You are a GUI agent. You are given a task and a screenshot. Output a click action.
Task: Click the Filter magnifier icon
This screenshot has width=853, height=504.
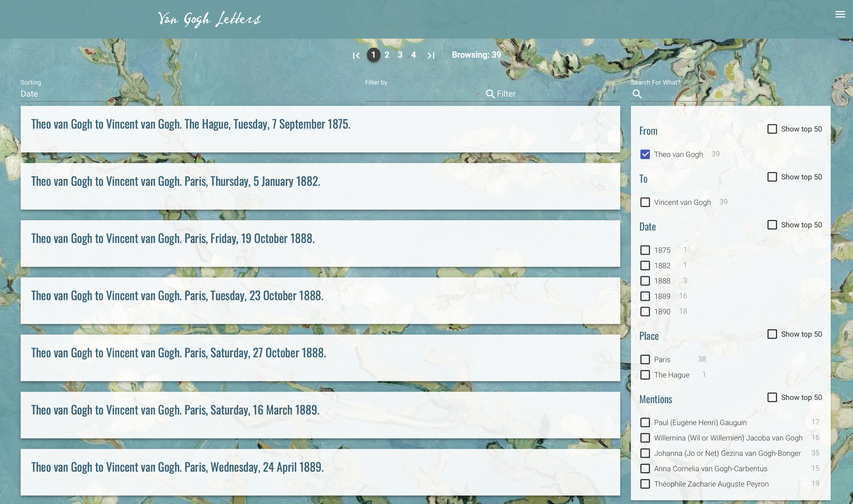coord(490,94)
